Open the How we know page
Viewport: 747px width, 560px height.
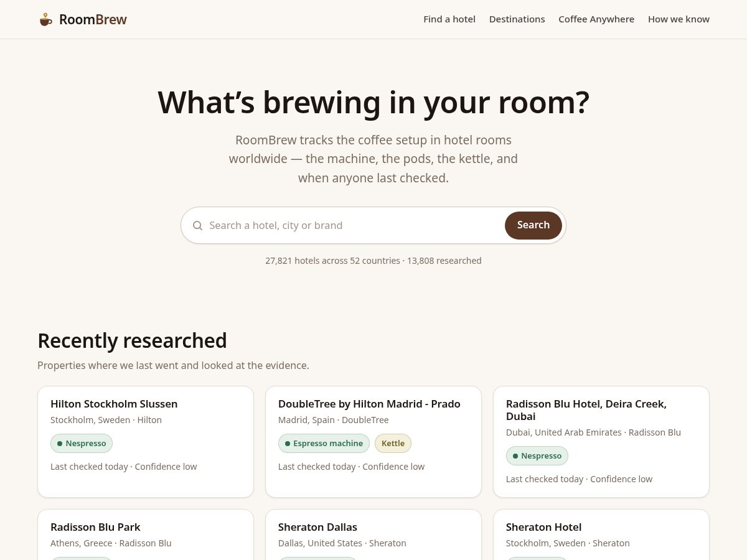pos(679,19)
